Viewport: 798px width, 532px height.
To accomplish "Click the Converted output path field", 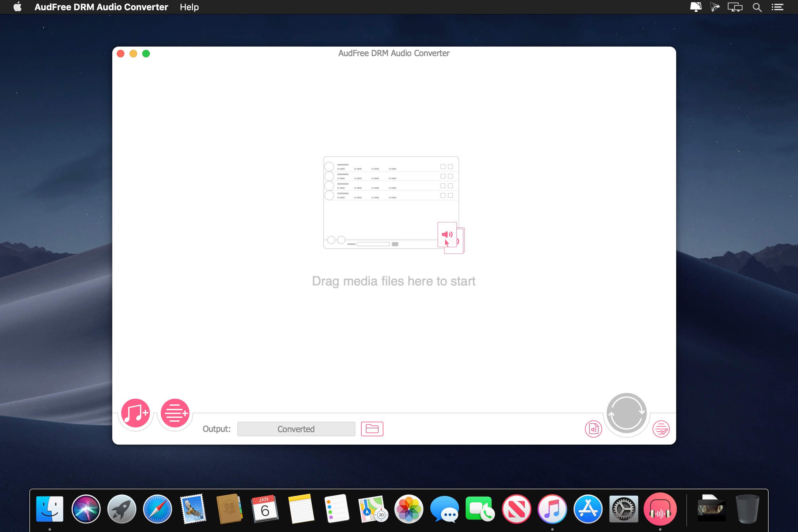I will point(296,429).
